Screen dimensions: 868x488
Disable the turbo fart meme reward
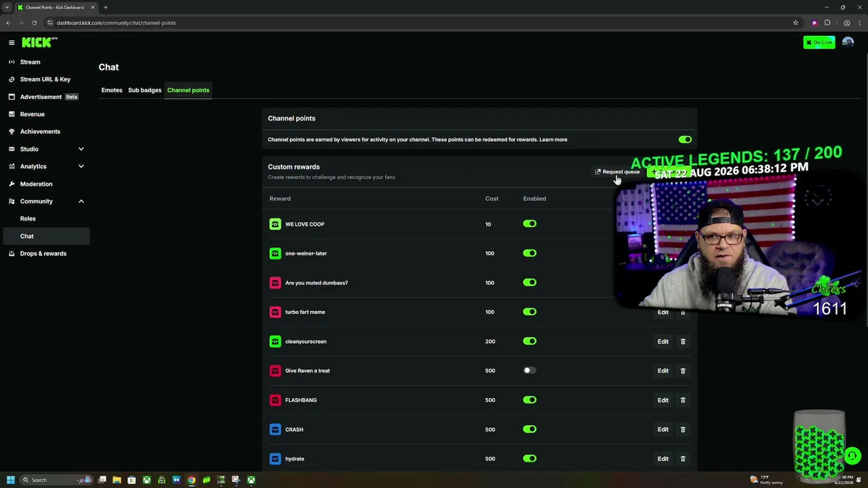pos(530,312)
